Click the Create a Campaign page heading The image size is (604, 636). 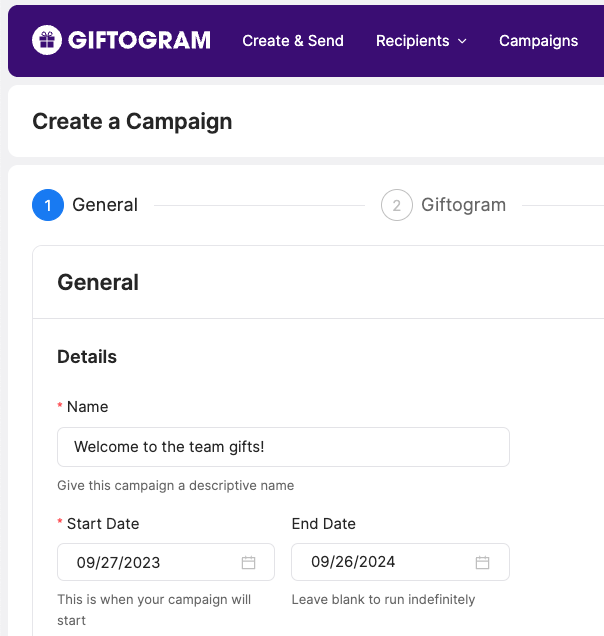(132, 122)
